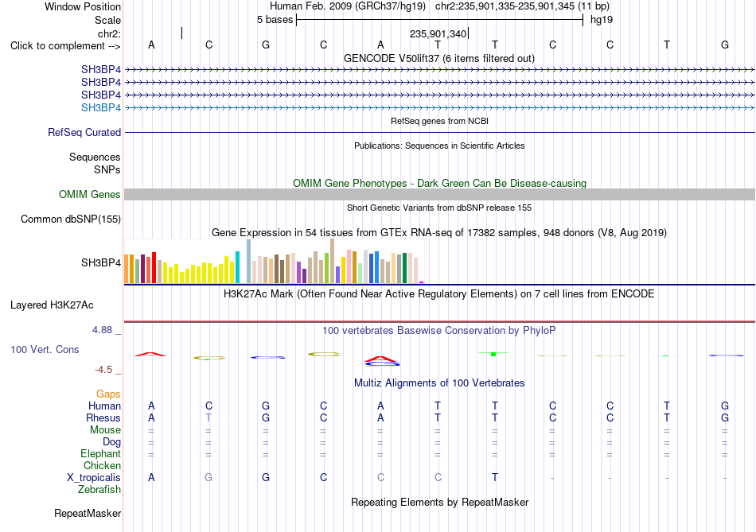Viewport: 756px width, 532px height.
Task: Click the gray OMIM Genes item bar
Action: pyautogui.click(x=439, y=194)
